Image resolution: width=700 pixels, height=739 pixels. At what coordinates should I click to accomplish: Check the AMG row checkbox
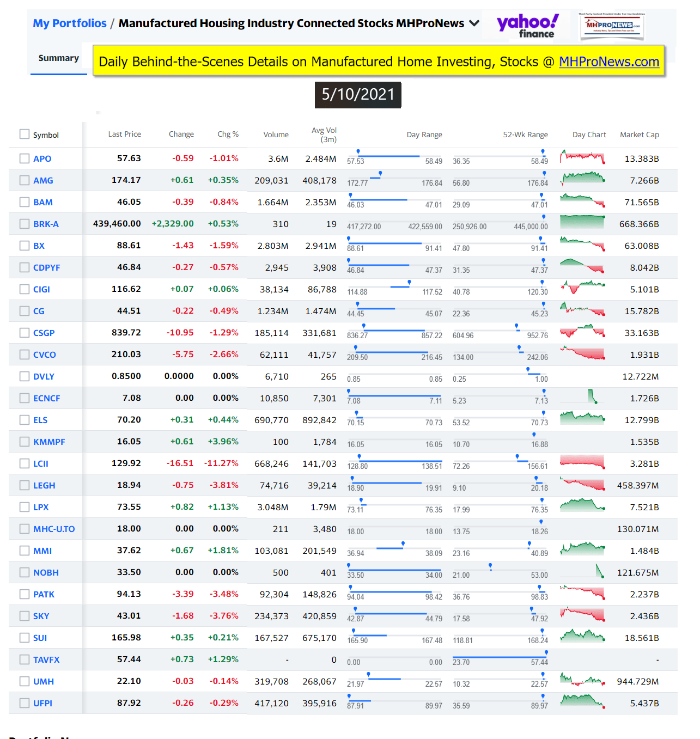coord(24,180)
